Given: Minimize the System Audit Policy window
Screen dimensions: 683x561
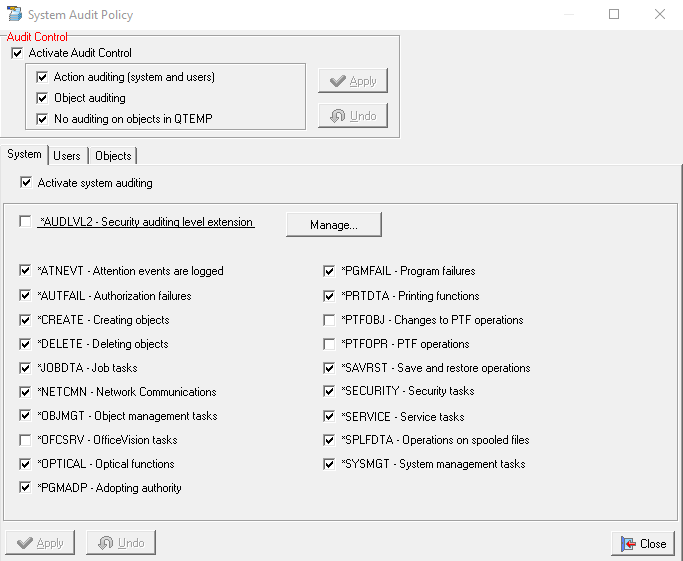Looking at the screenshot, I should [x=568, y=15].
